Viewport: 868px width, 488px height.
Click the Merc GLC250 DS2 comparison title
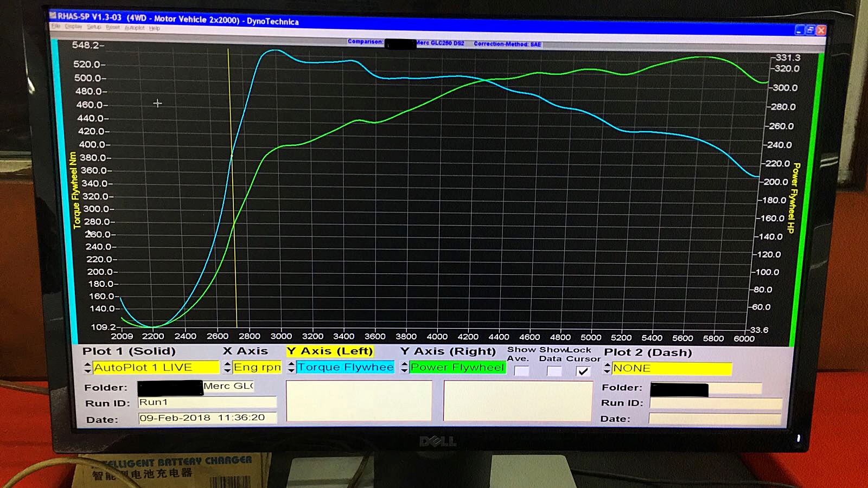click(440, 43)
